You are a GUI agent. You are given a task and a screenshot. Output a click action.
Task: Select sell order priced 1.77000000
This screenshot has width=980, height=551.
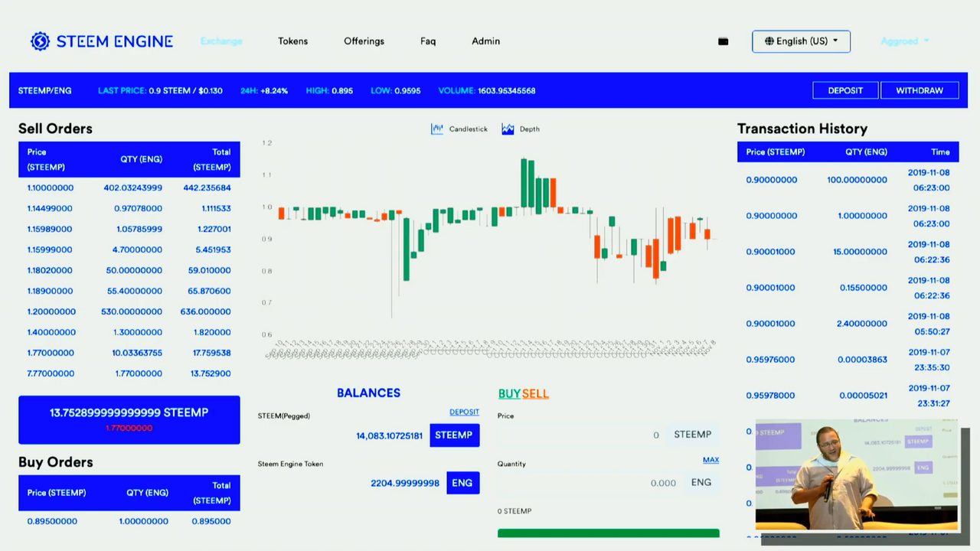point(129,353)
